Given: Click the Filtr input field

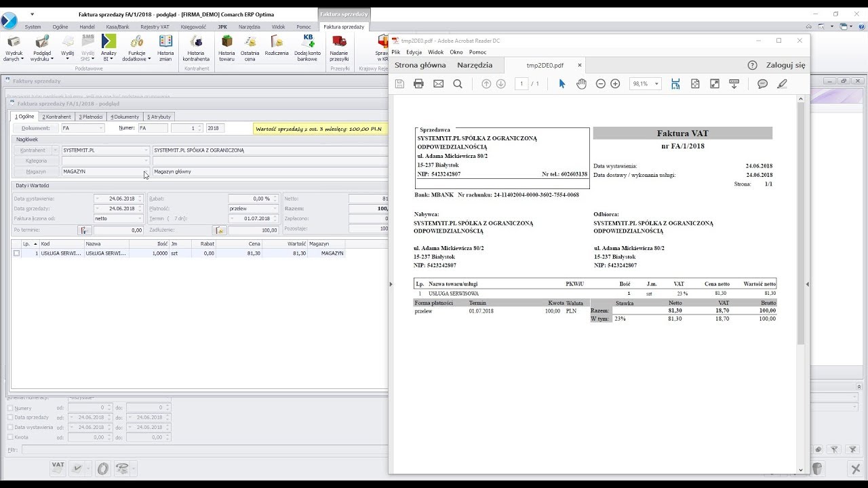Looking at the screenshot, I should pyautogui.click(x=205, y=449).
